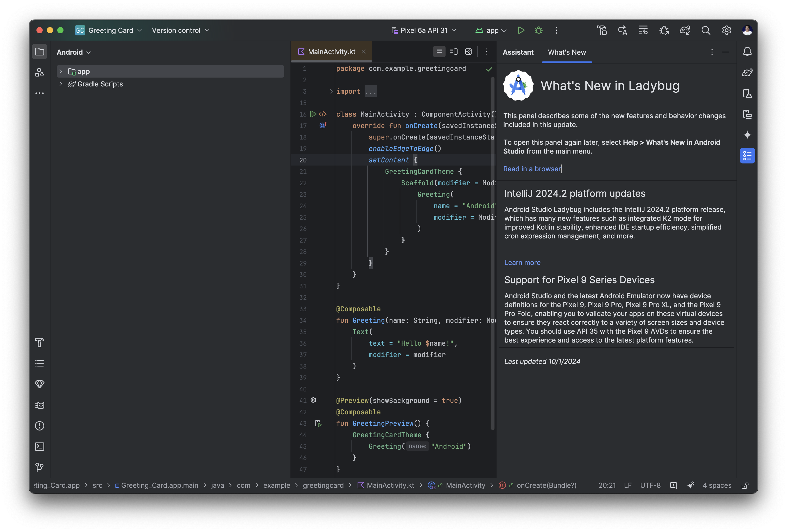Image resolution: width=787 pixels, height=532 pixels.
Task: Click the Learn more link
Action: 522,262
